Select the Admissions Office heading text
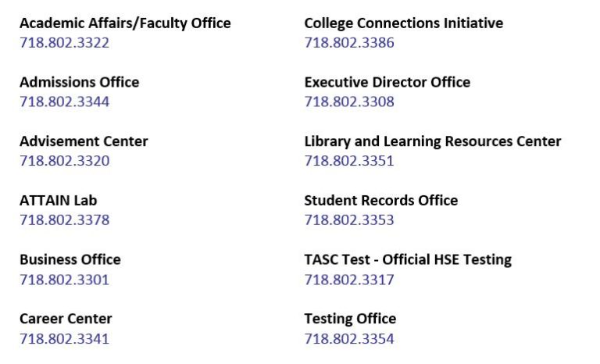600x364 pixels. coord(79,83)
